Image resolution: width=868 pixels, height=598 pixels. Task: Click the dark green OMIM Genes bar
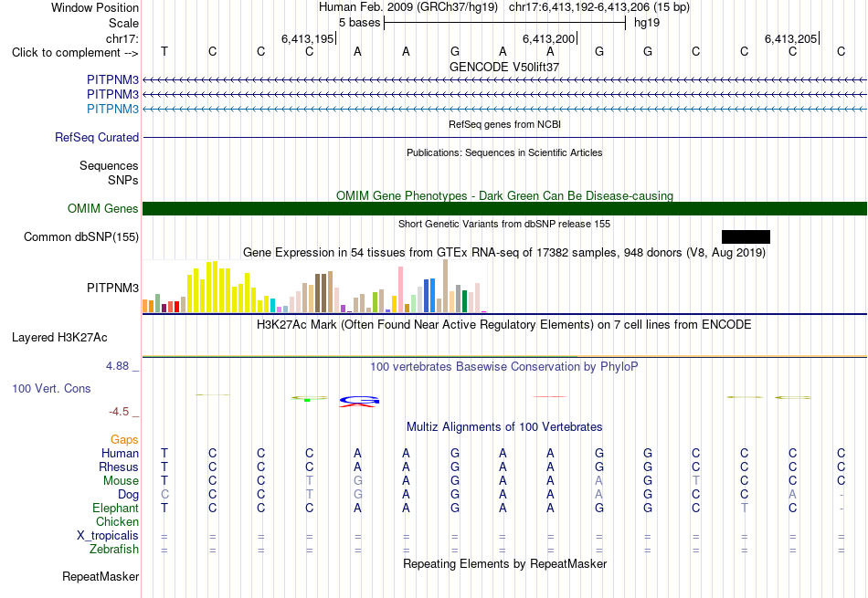tap(505, 208)
